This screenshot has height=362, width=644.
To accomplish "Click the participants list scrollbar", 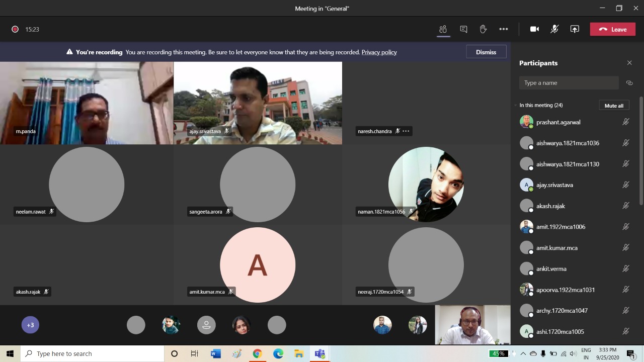I will coord(641,151).
